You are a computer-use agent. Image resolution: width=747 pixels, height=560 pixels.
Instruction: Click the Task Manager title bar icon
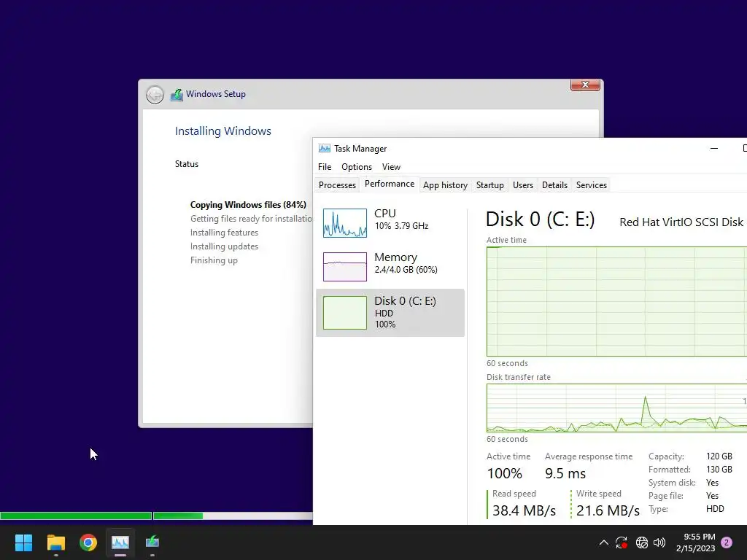click(x=325, y=149)
